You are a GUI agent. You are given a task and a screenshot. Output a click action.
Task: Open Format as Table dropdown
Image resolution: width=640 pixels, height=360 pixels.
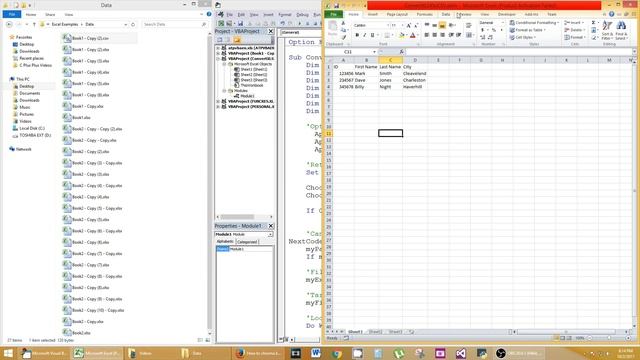coord(527,30)
